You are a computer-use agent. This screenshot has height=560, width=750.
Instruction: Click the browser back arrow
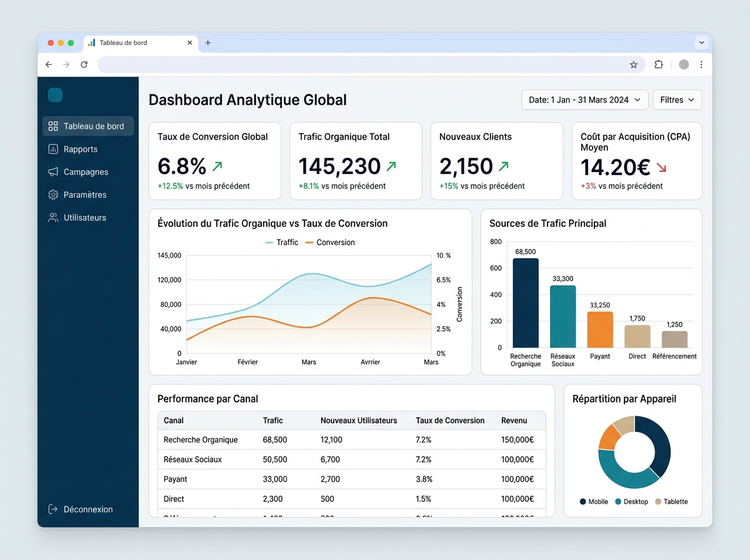pos(49,64)
